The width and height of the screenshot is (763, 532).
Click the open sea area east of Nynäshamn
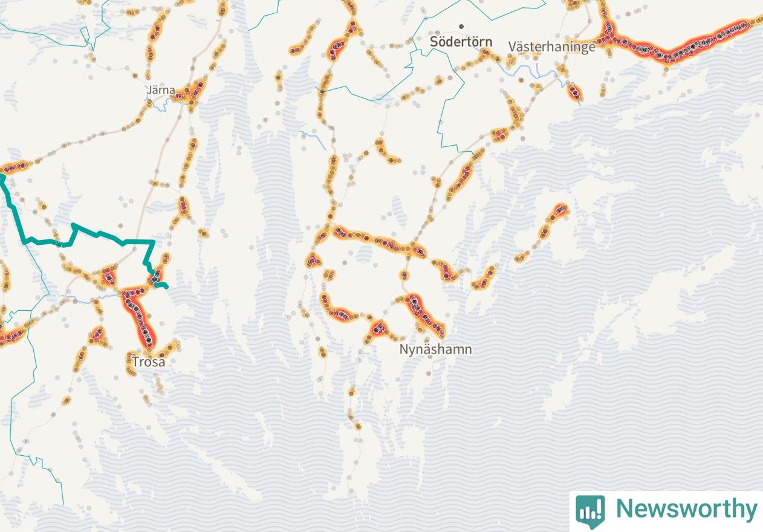pyautogui.click(x=605, y=393)
